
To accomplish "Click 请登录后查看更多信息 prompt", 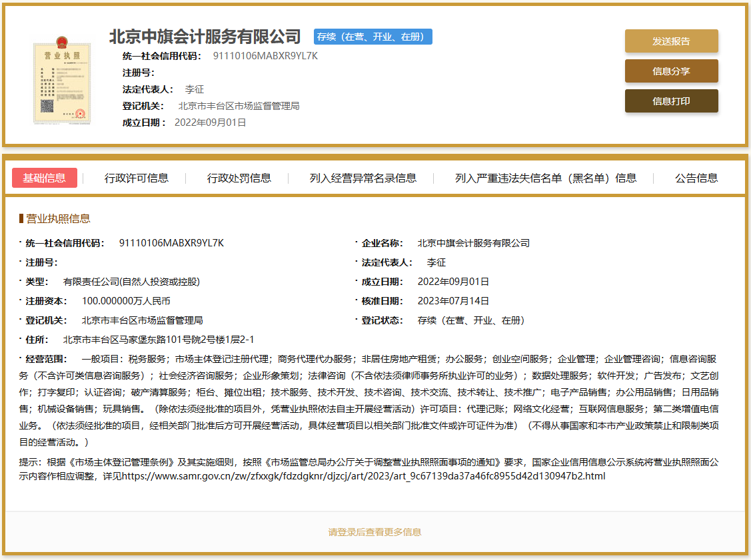I will 375,532.
